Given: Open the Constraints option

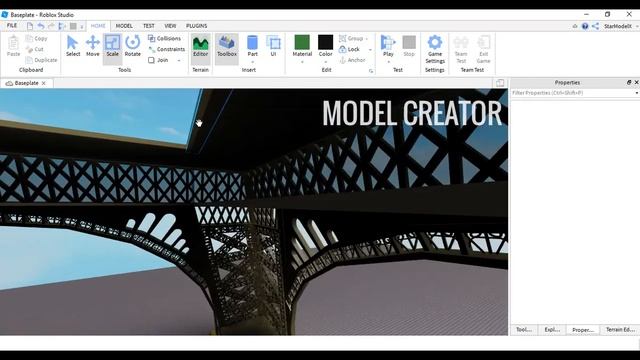Looking at the screenshot, I should pyautogui.click(x=167, y=49).
